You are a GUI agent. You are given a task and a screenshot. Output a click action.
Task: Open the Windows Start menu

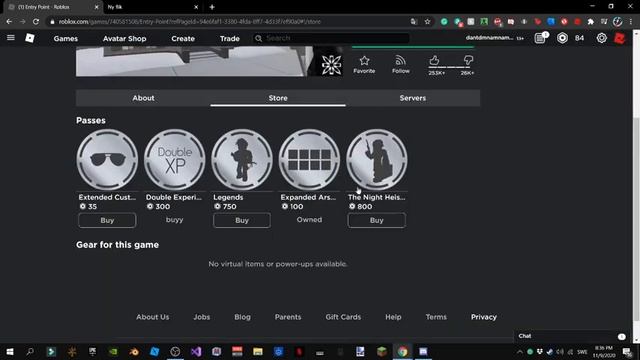point(10,351)
